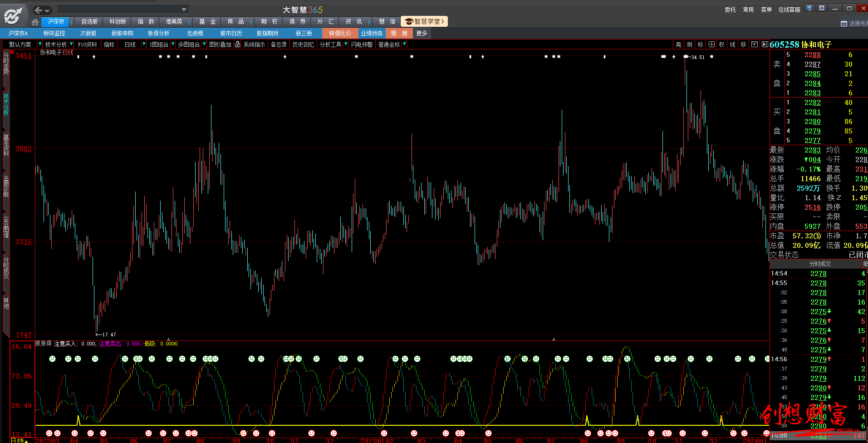Select the 沪深京 market tab
Screen dimensions: 868x443
click(x=56, y=21)
